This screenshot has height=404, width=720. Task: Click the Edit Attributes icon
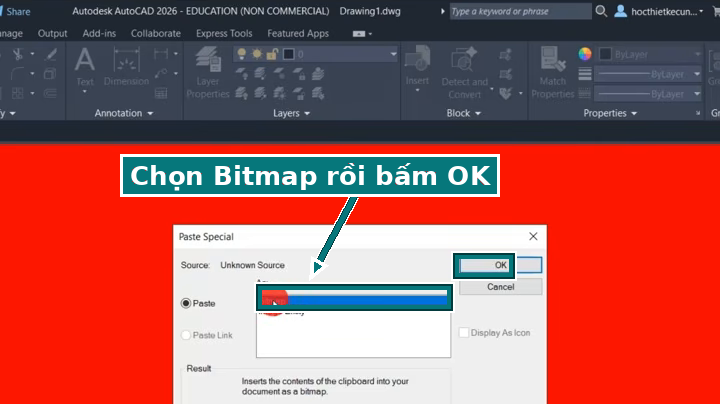(x=506, y=93)
